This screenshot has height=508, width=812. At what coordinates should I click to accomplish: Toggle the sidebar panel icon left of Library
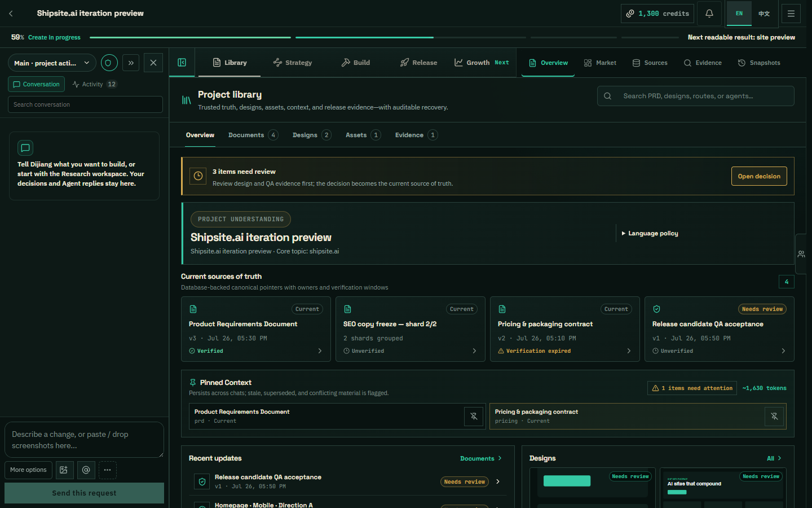182,63
